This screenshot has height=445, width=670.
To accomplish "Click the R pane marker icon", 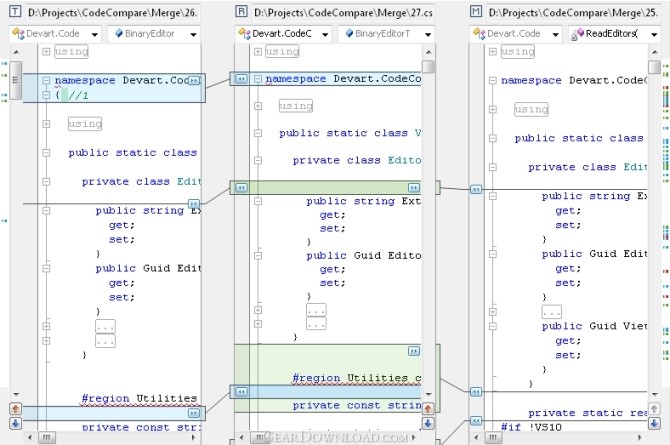I will (241, 11).
